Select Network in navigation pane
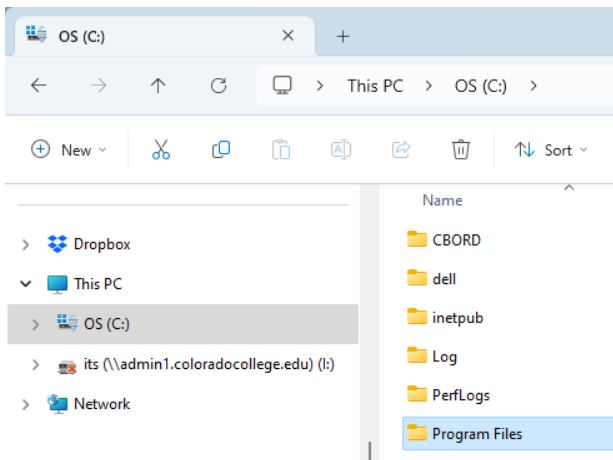The width and height of the screenshot is (613, 460). point(102,404)
